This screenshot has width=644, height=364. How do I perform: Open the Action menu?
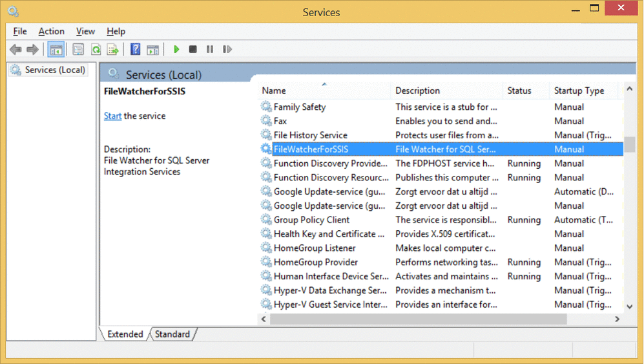[51, 31]
